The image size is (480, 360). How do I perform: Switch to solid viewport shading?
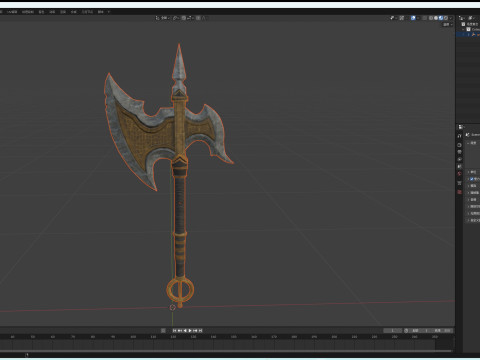click(x=436, y=18)
